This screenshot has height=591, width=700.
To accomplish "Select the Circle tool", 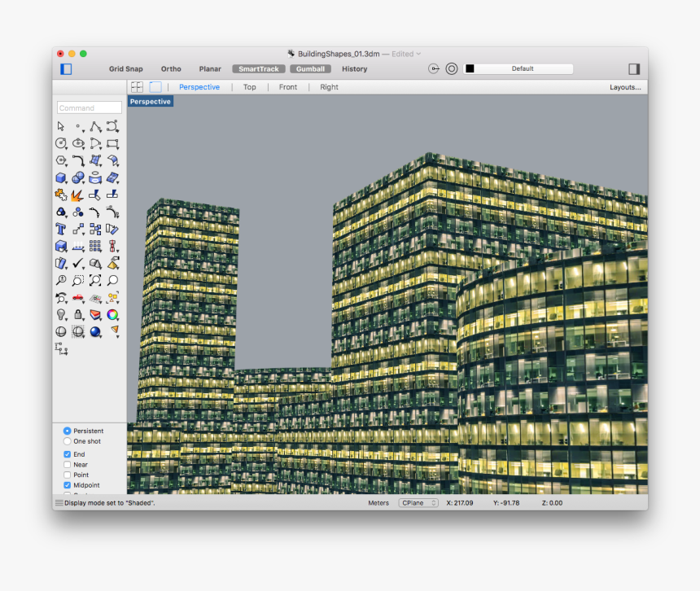I will pyautogui.click(x=61, y=143).
